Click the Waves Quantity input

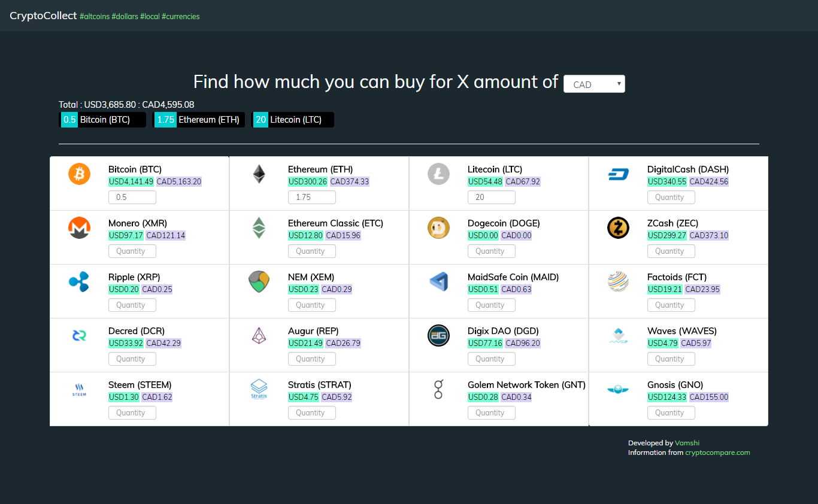671,359
